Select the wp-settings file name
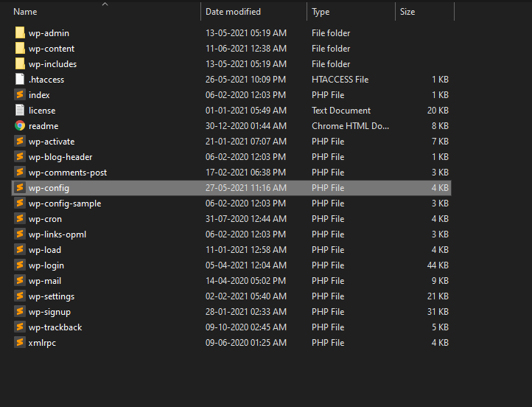Image resolution: width=532 pixels, height=407 pixels. pos(52,296)
